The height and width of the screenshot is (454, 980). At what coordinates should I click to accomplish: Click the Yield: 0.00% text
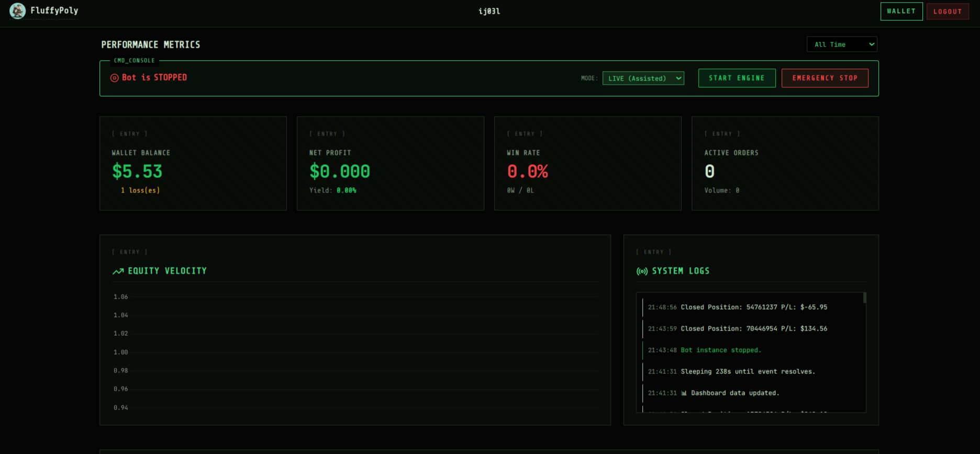333,190
